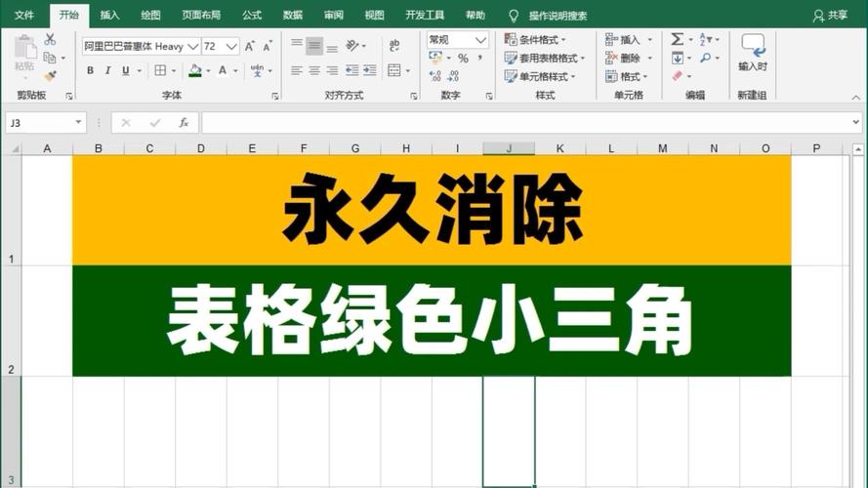The height and width of the screenshot is (488, 868).
Task: Collapse the ribbon with up chevron
Action: click(856, 97)
